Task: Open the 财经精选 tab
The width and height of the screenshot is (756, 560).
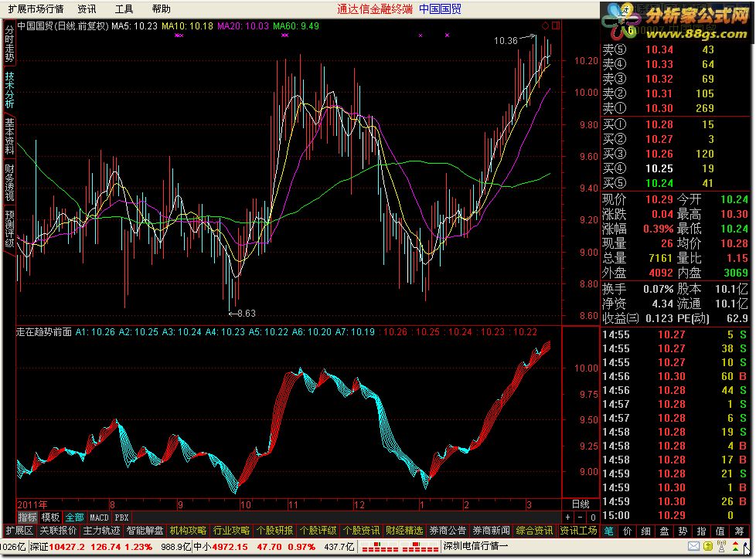Action: click(404, 531)
